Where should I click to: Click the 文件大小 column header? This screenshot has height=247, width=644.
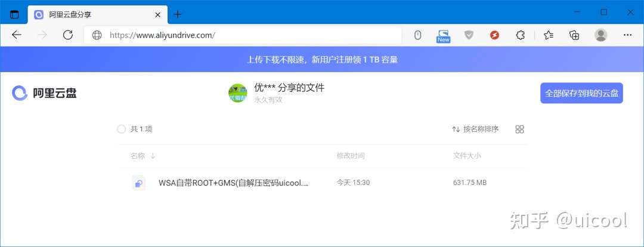[x=467, y=156]
